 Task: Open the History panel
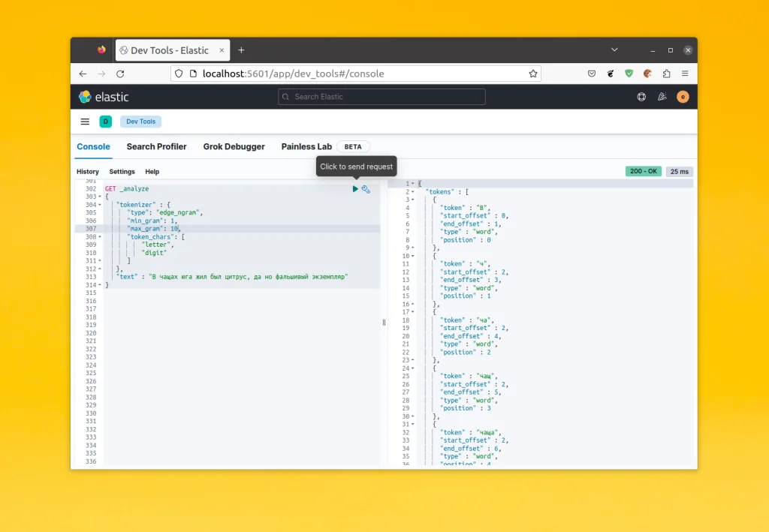coord(88,172)
